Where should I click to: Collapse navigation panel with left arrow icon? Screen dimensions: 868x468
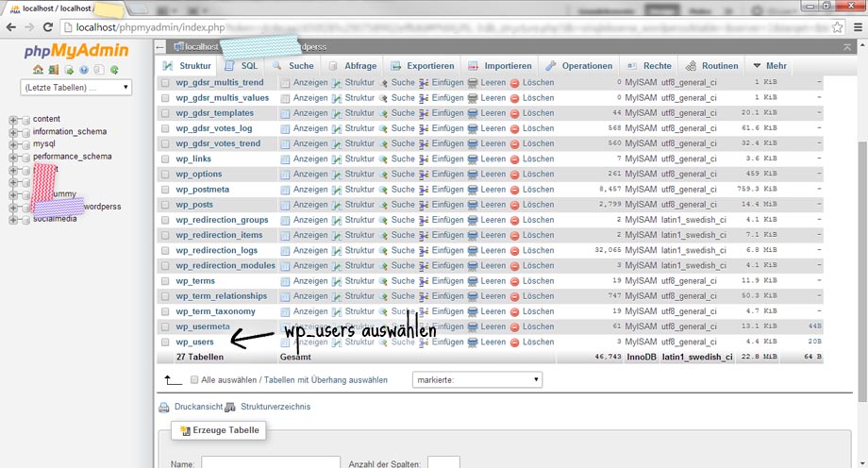click(x=160, y=47)
